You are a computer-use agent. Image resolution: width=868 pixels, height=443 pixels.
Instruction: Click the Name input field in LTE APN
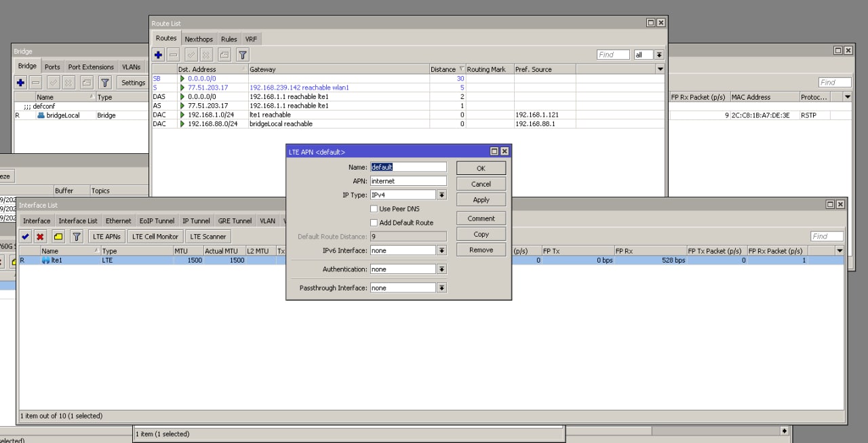[408, 167]
